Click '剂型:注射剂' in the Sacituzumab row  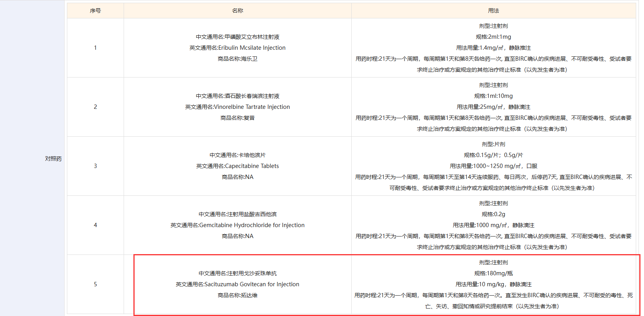tap(493, 262)
